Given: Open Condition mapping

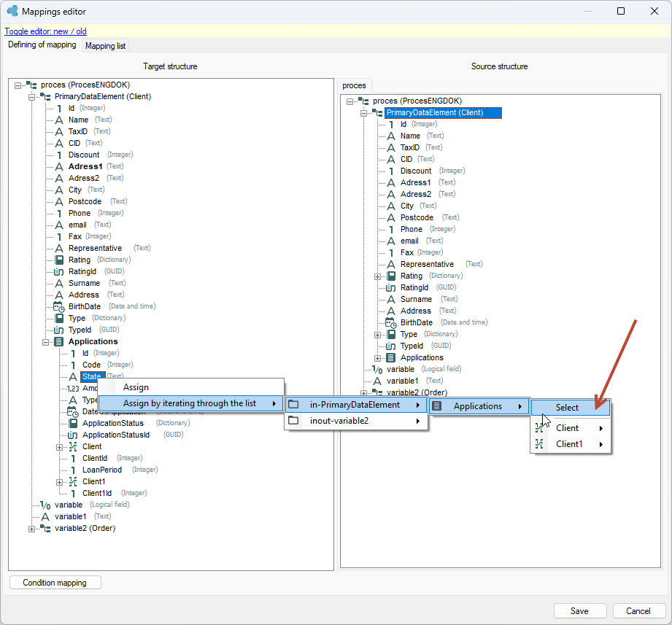Looking at the screenshot, I should click(55, 583).
